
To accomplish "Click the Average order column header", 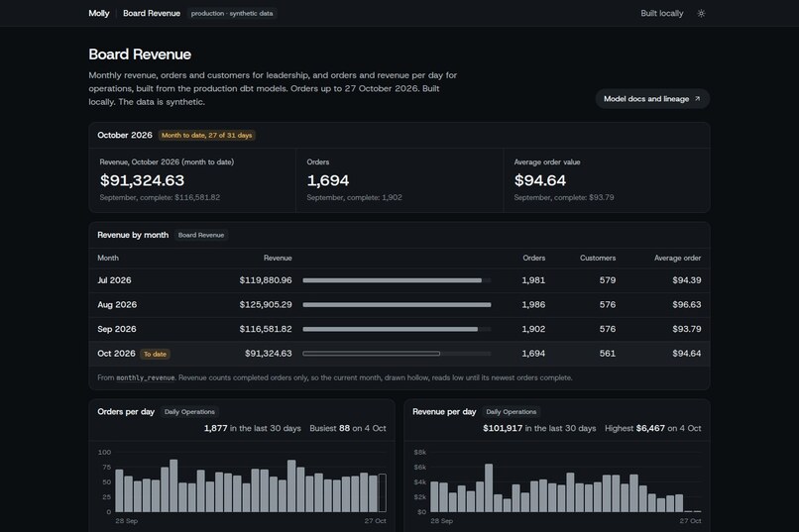I will point(678,259).
